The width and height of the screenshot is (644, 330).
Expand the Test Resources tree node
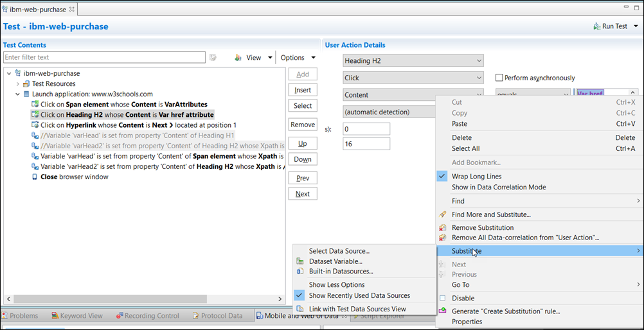(x=17, y=84)
